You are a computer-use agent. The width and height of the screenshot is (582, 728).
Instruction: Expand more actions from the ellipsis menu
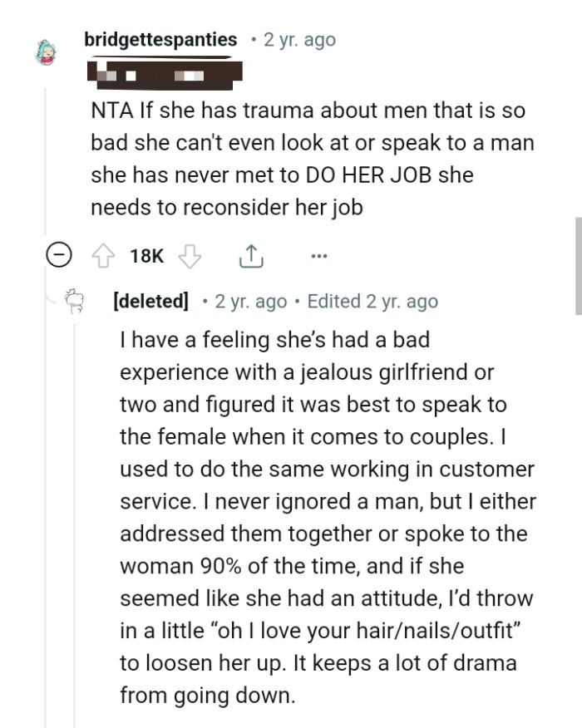pyautogui.click(x=318, y=256)
